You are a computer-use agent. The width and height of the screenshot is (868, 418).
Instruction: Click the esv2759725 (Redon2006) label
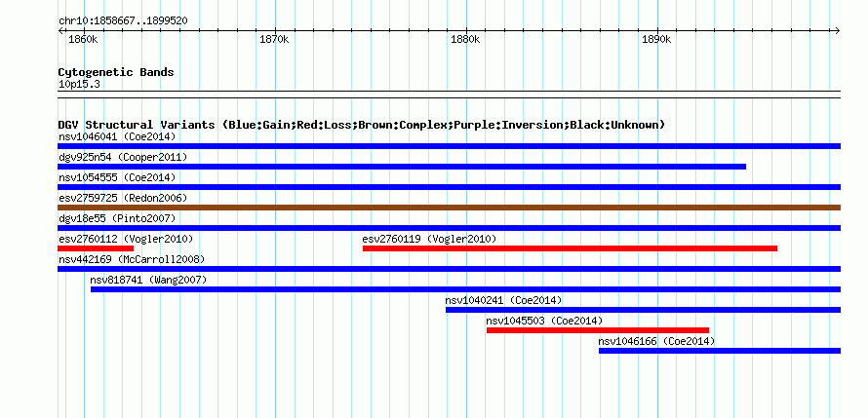point(123,198)
